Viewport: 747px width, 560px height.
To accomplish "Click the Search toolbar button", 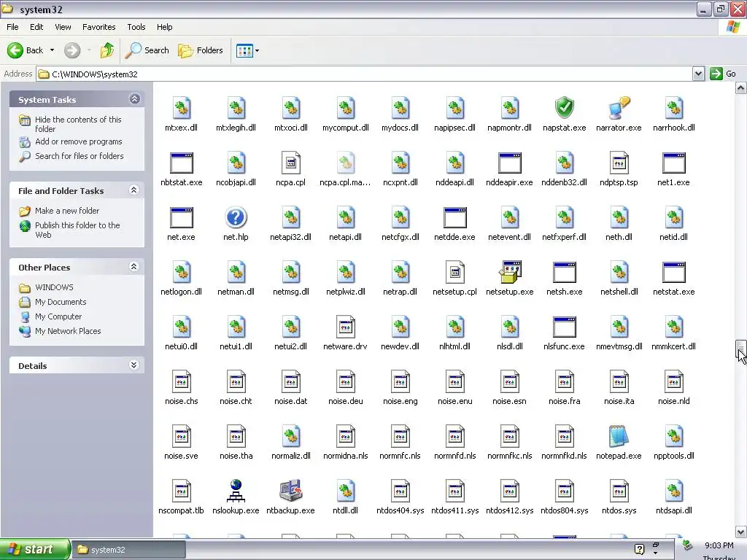I will coord(147,50).
